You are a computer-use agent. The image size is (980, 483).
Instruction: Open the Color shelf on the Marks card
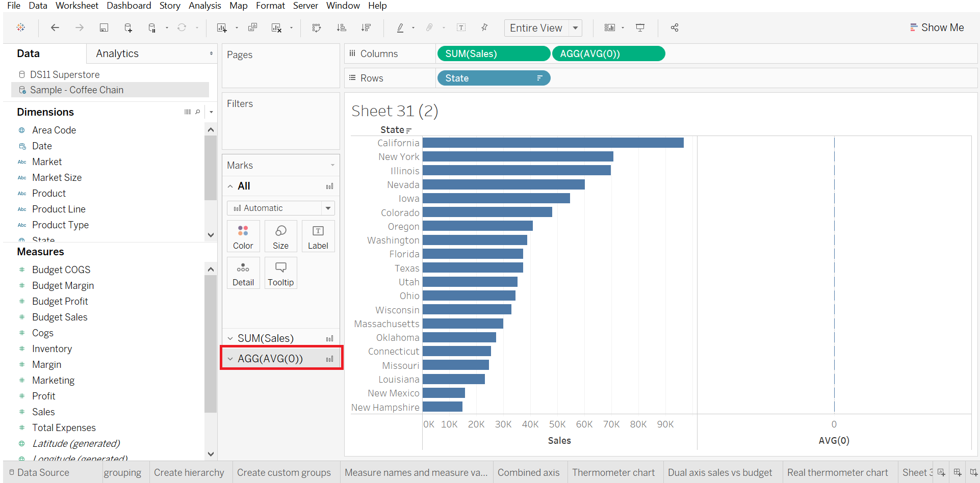pyautogui.click(x=243, y=236)
